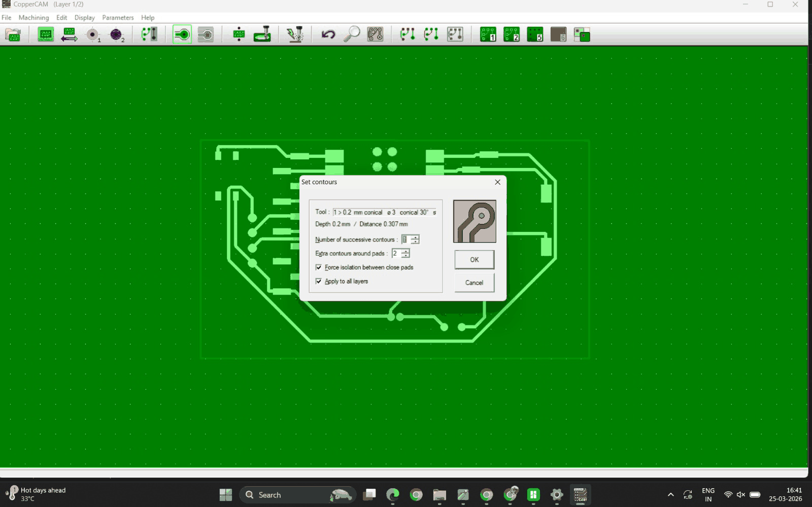Click the Cancel button in Set contours
Screen dimensions: 812x507
tap(475, 283)
